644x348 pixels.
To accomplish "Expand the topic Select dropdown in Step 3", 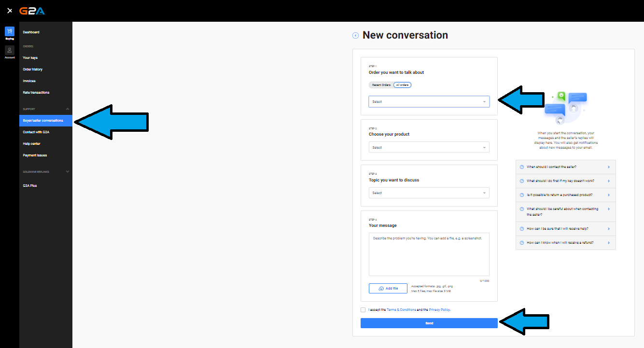I will pos(429,193).
